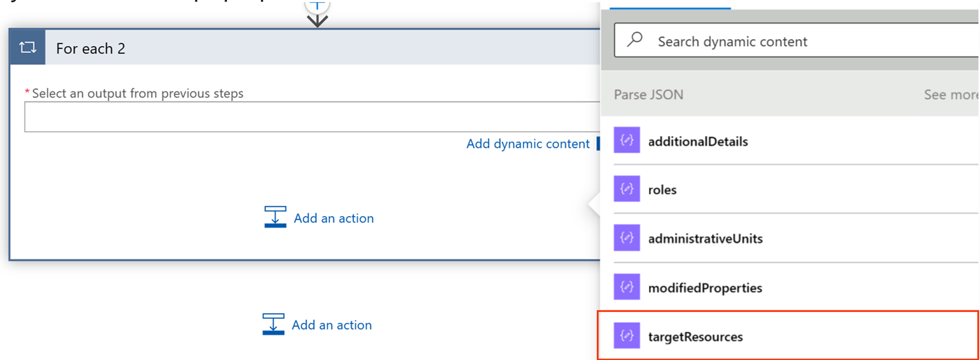Click the administrativeUnits JSON icon
The width and height of the screenshot is (980, 360).
[x=627, y=239]
